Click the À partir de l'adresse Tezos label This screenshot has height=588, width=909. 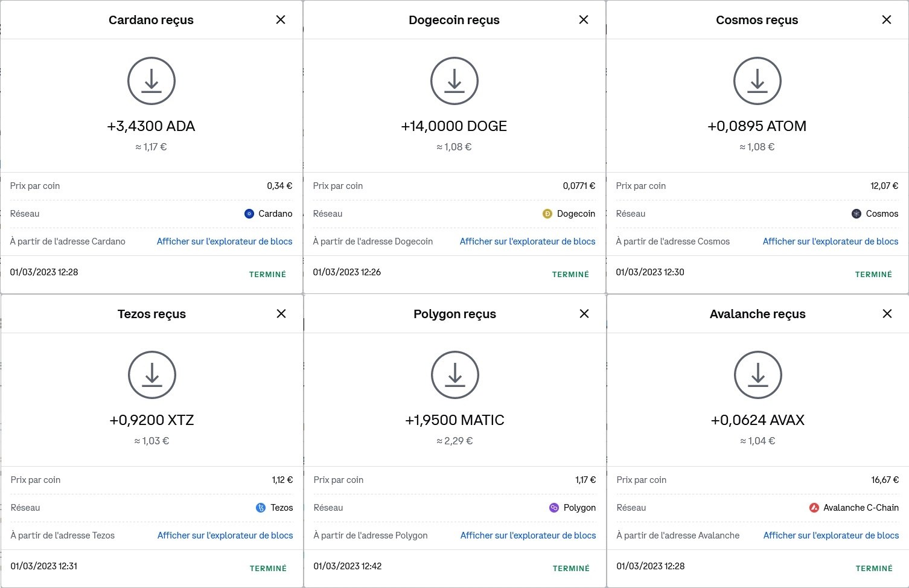63,535
